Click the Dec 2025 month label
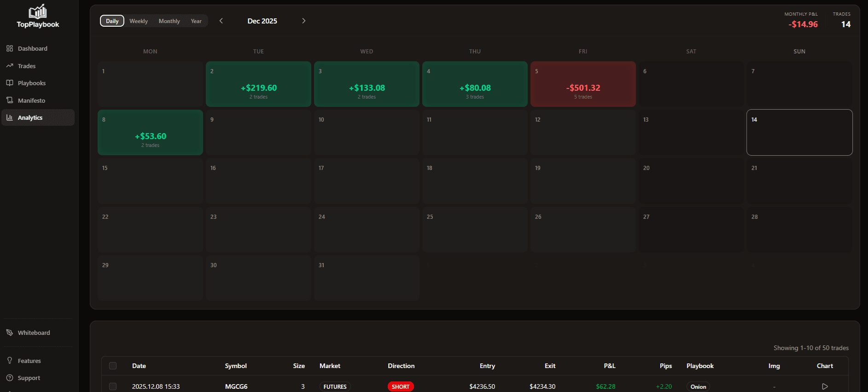Viewport: 868px width, 392px height. pyautogui.click(x=262, y=21)
